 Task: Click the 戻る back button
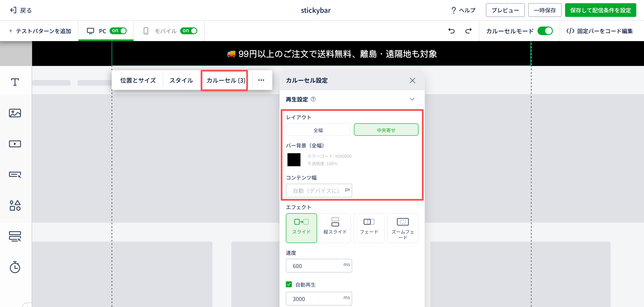tap(21, 10)
